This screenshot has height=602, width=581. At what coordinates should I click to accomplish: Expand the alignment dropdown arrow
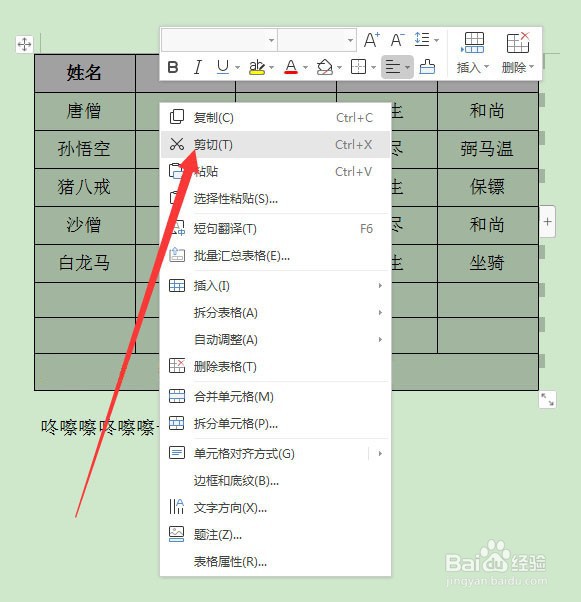point(407,68)
